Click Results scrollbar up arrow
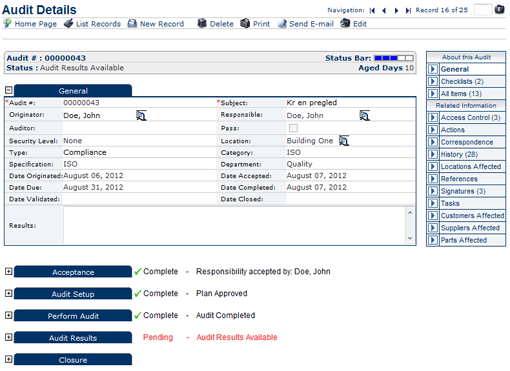The width and height of the screenshot is (510, 371). [410, 212]
